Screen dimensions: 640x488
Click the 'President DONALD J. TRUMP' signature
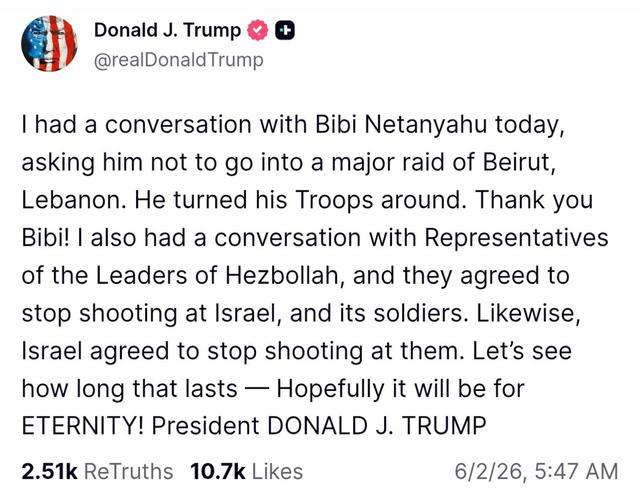(319, 426)
